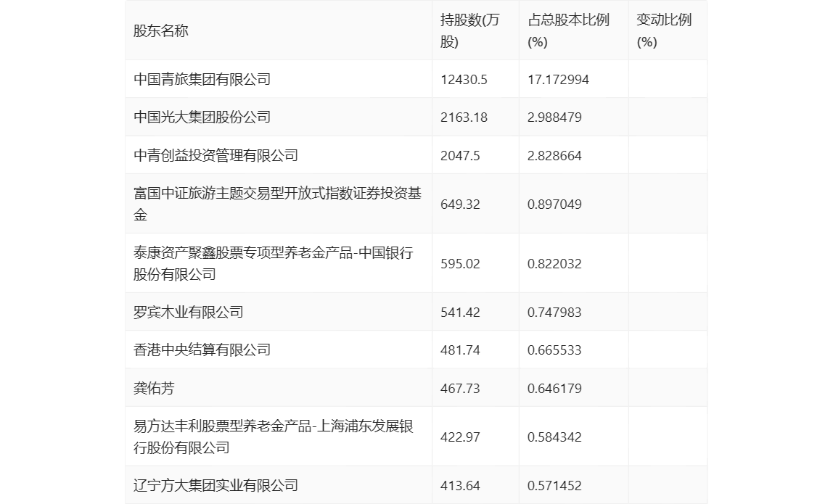Select 罗宾木业有限公司 shareholder name
This screenshot has height=504, width=833.
pyautogui.click(x=189, y=313)
